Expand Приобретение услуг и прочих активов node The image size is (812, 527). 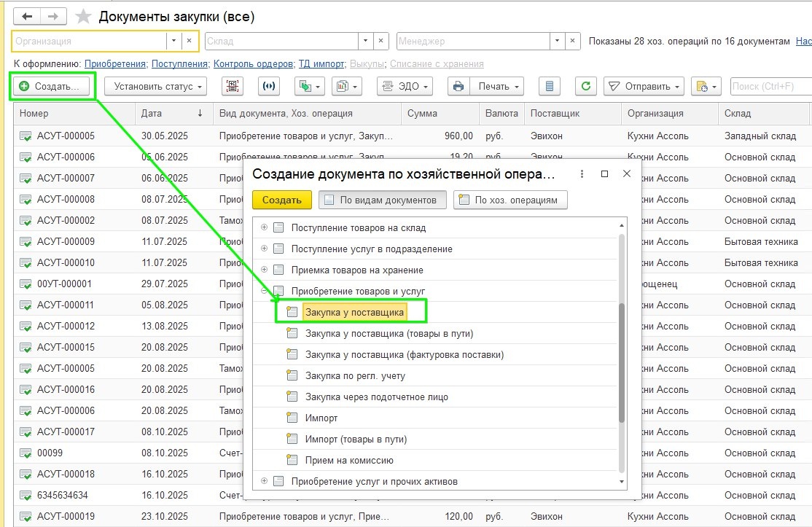[x=264, y=481]
